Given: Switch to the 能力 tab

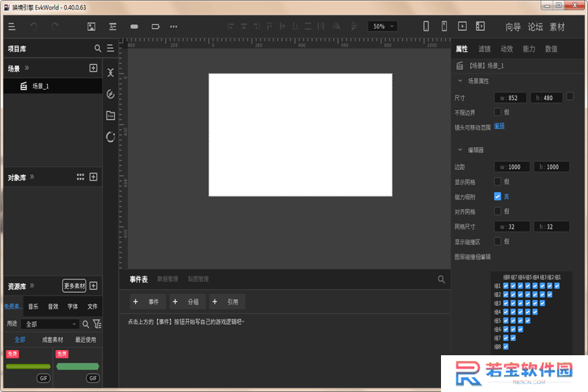Looking at the screenshot, I should coord(528,49).
